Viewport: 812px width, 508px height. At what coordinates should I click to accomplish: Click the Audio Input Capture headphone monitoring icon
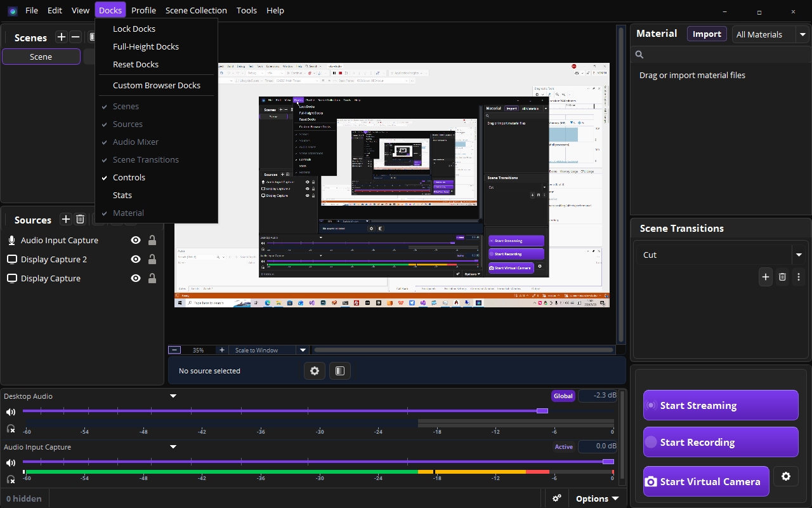11,479
